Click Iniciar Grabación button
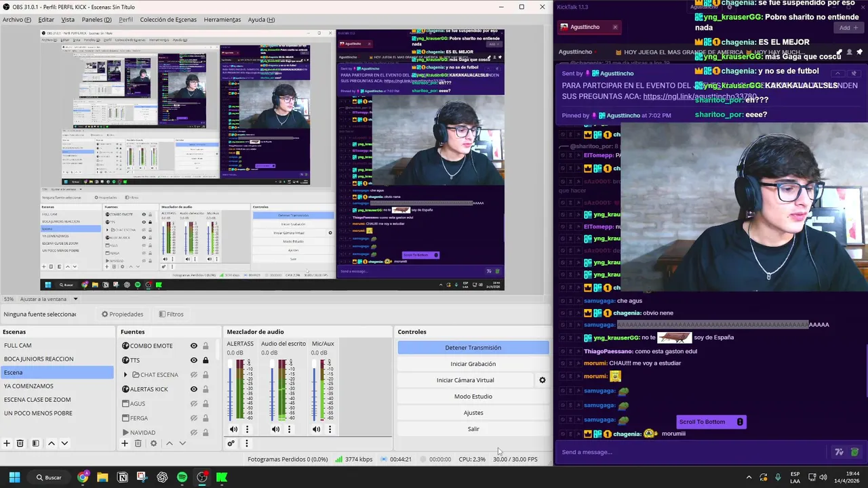 473,364
